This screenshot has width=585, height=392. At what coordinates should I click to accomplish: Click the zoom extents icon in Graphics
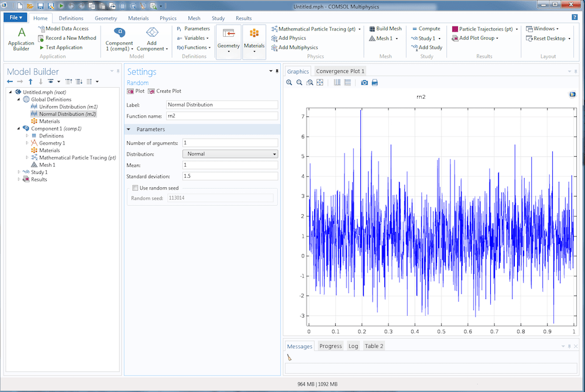320,82
